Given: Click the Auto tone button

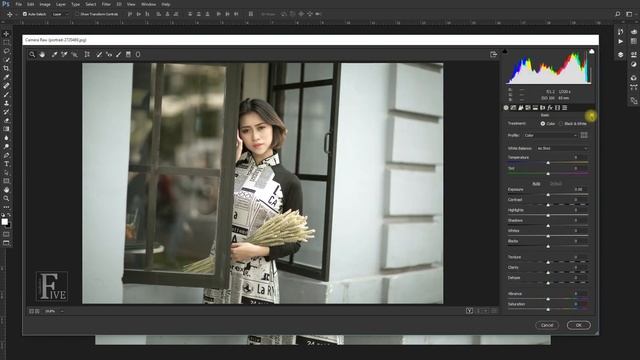Looking at the screenshot, I should coord(536,184).
